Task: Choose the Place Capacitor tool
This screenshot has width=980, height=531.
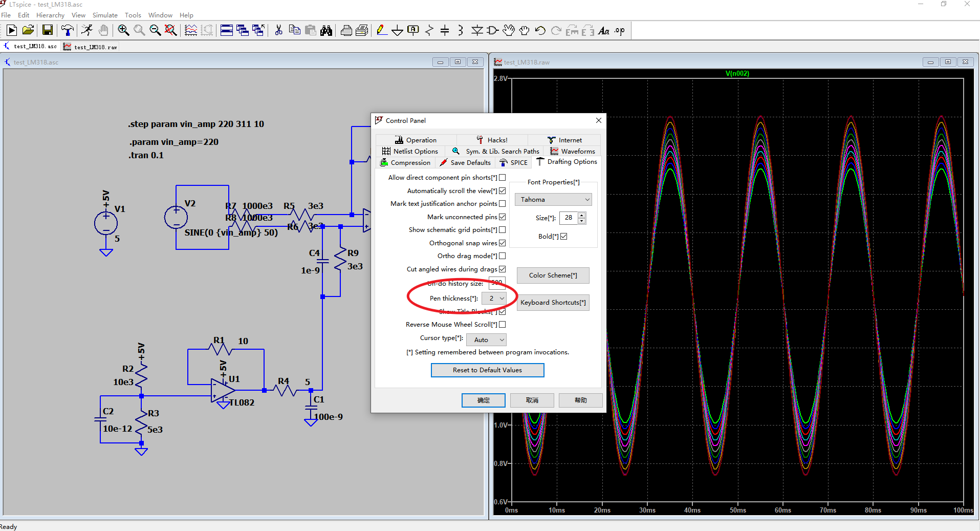Action: pos(445,31)
